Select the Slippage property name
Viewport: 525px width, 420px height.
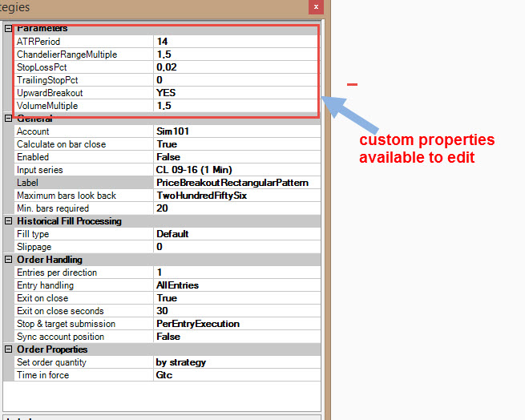coord(34,247)
